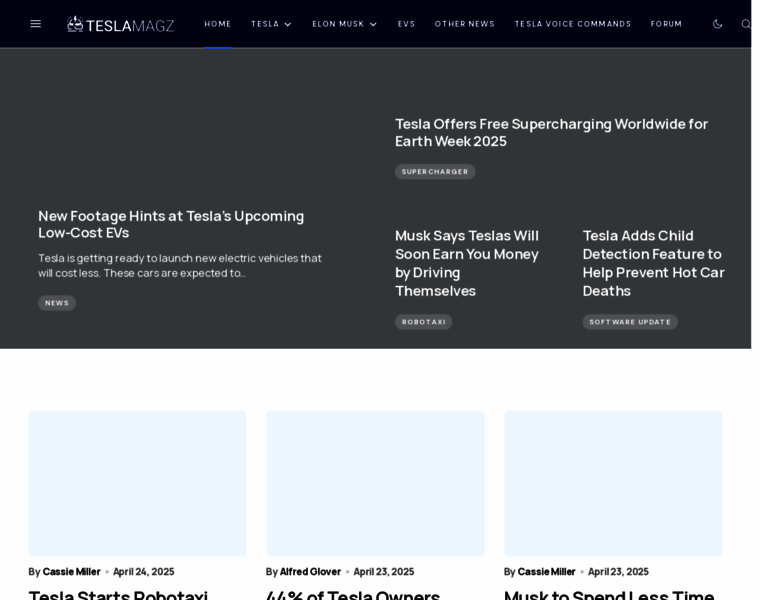The width and height of the screenshot is (760, 600).
Task: Expand the Tesla dropdown menu
Action: [271, 24]
